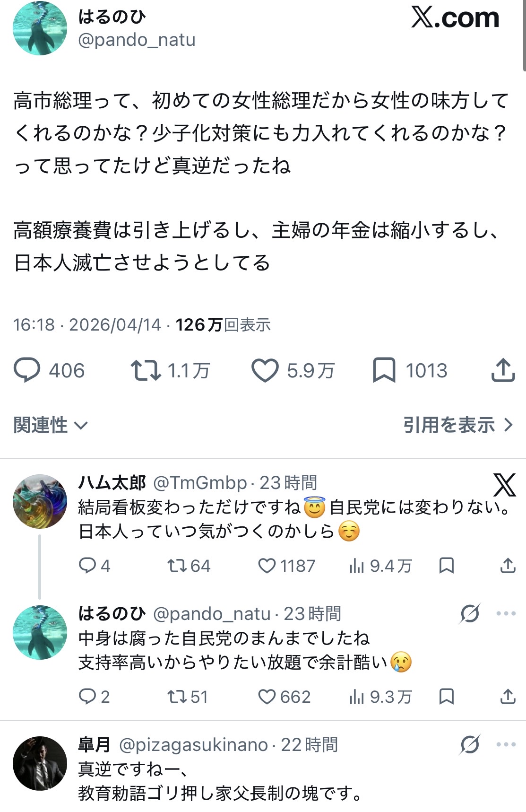Share the main post
The image size is (526, 812).
click(x=503, y=370)
